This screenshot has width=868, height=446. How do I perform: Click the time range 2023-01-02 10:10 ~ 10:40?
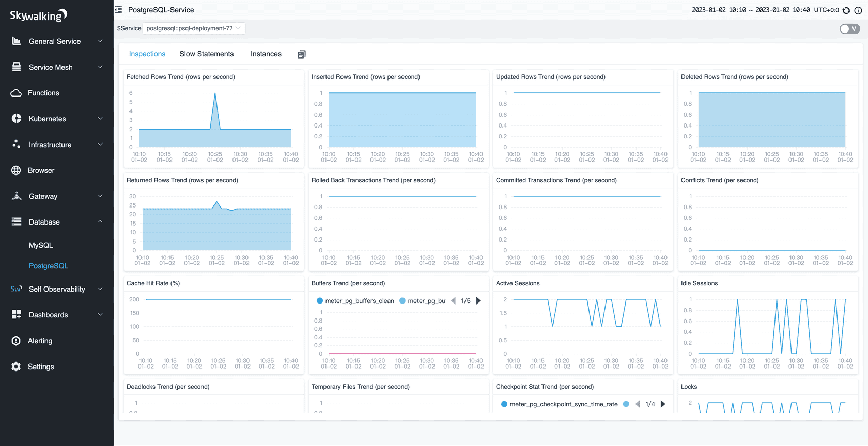(x=750, y=10)
